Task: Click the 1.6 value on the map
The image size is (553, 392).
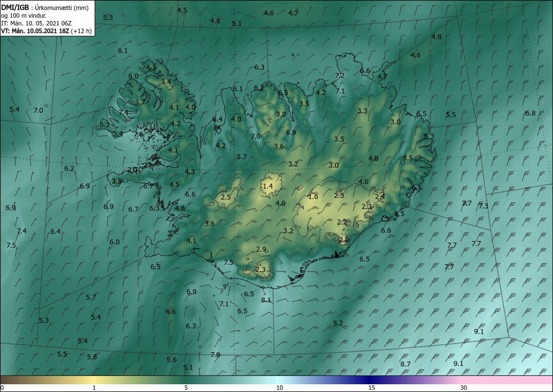Action: [313, 197]
